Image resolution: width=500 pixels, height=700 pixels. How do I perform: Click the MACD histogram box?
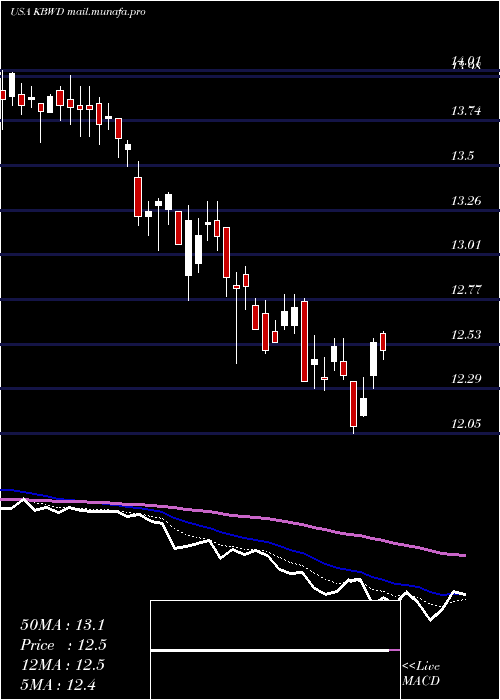pos(275,650)
